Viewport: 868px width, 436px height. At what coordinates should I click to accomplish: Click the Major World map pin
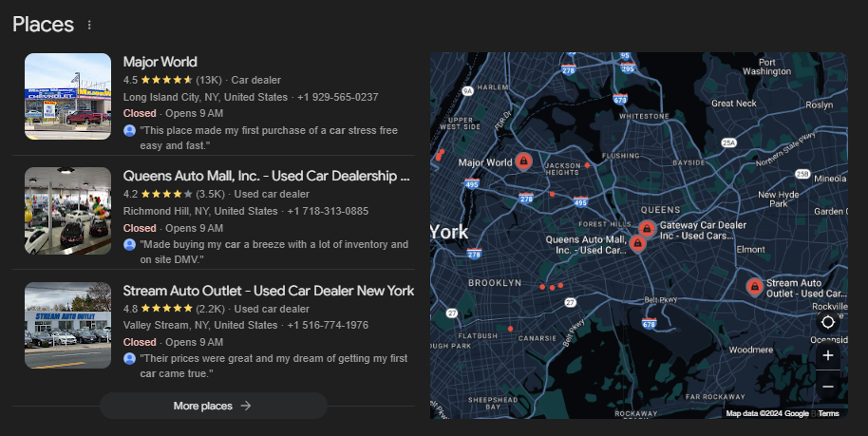[x=522, y=161]
